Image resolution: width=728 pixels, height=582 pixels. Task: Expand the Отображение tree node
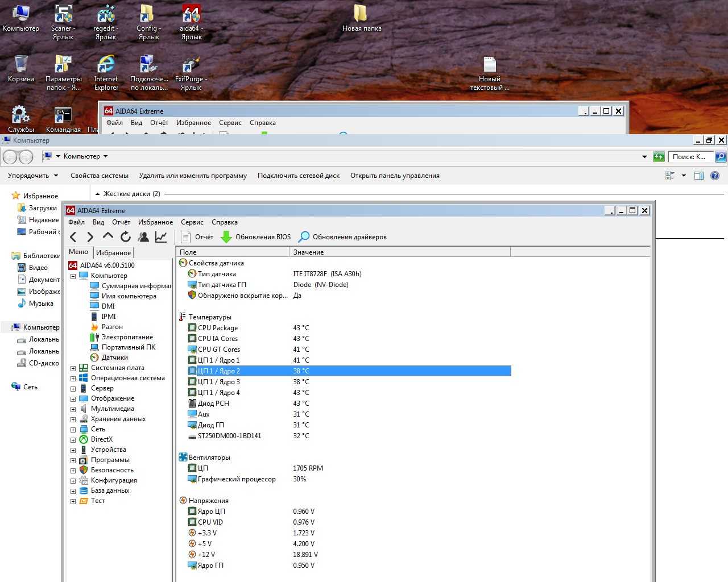[x=73, y=399]
